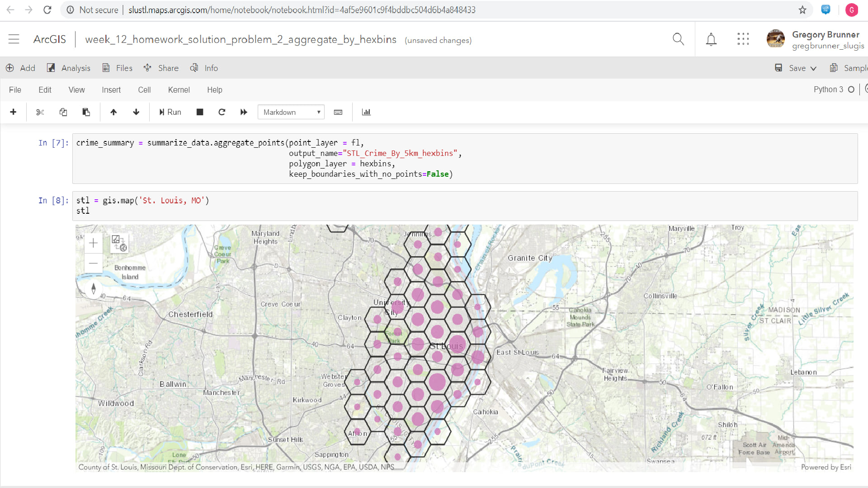This screenshot has height=488, width=868.
Task: Cut the selected cell
Action: click(x=40, y=112)
